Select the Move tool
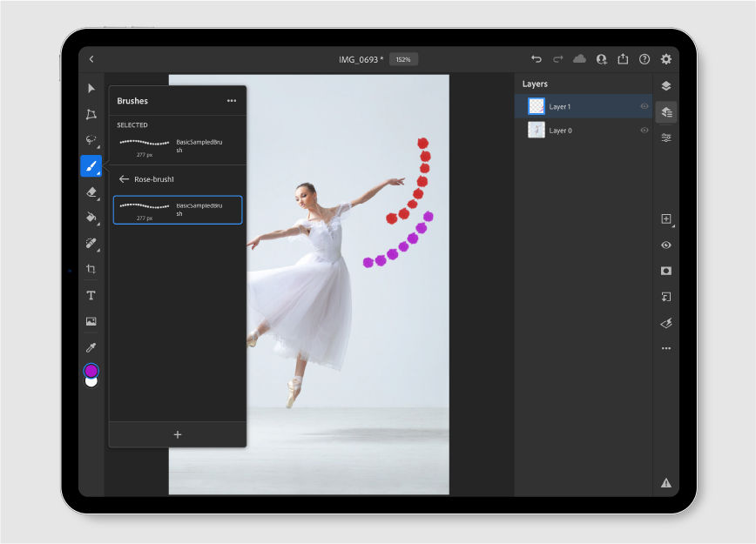 pos(91,88)
